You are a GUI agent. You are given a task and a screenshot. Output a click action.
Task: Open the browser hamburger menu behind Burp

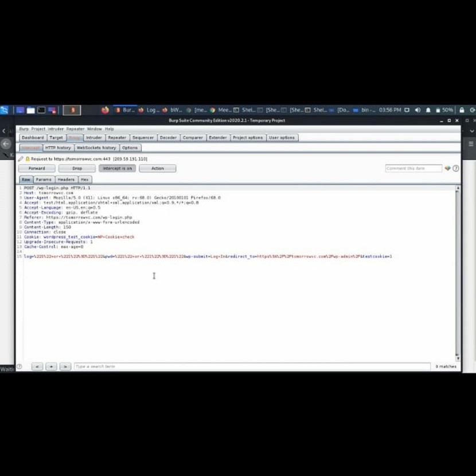471,143
